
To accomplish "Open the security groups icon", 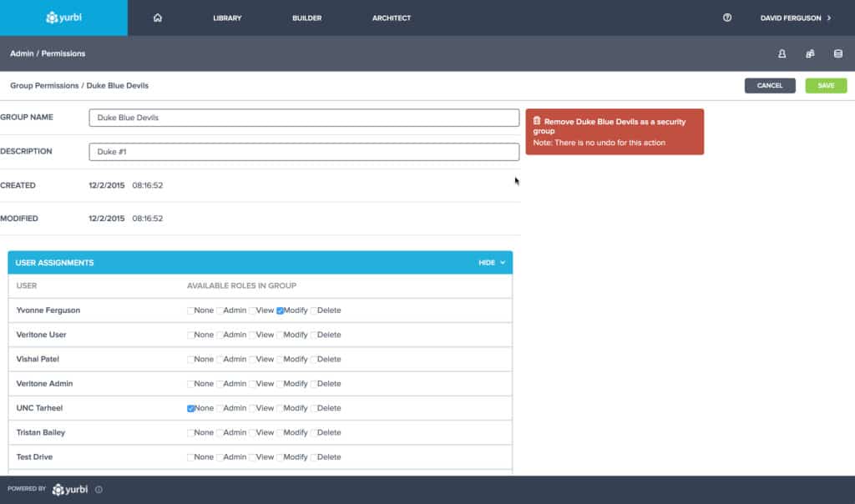I will pos(810,53).
